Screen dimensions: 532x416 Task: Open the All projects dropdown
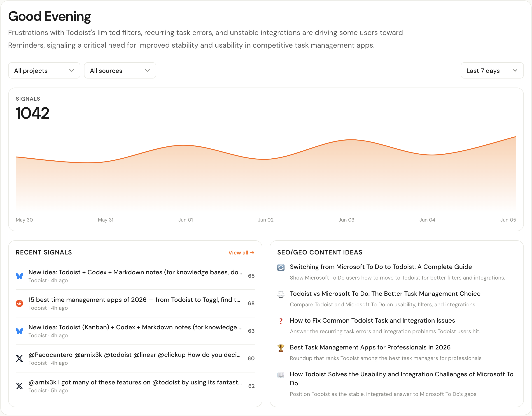pyautogui.click(x=44, y=70)
